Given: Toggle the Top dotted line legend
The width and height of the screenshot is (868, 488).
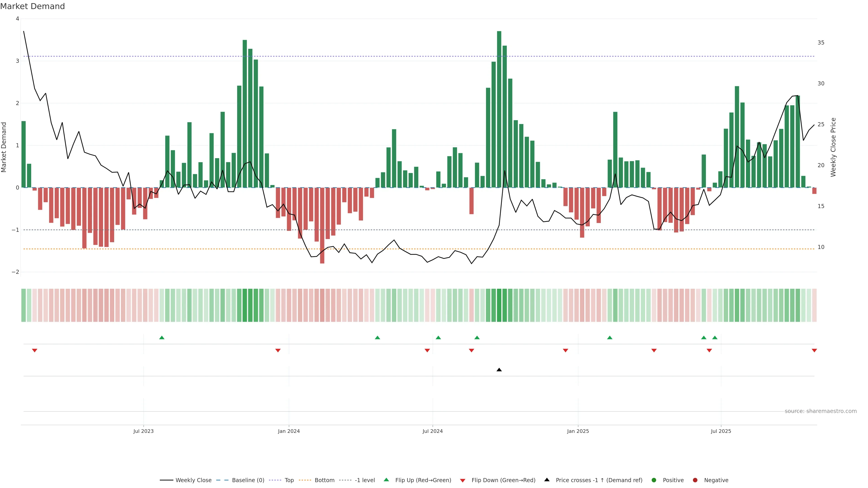Looking at the screenshot, I should 289,480.
